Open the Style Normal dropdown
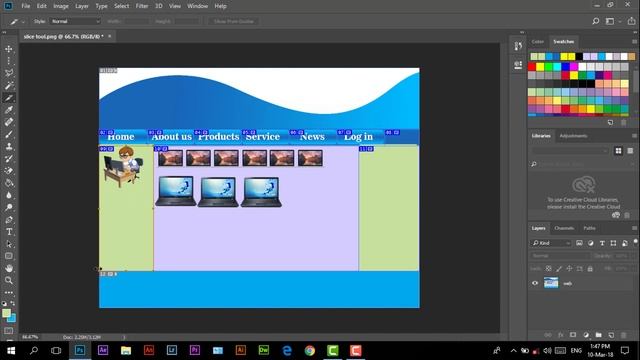Viewport: 640px width, 360px height. 75,21
